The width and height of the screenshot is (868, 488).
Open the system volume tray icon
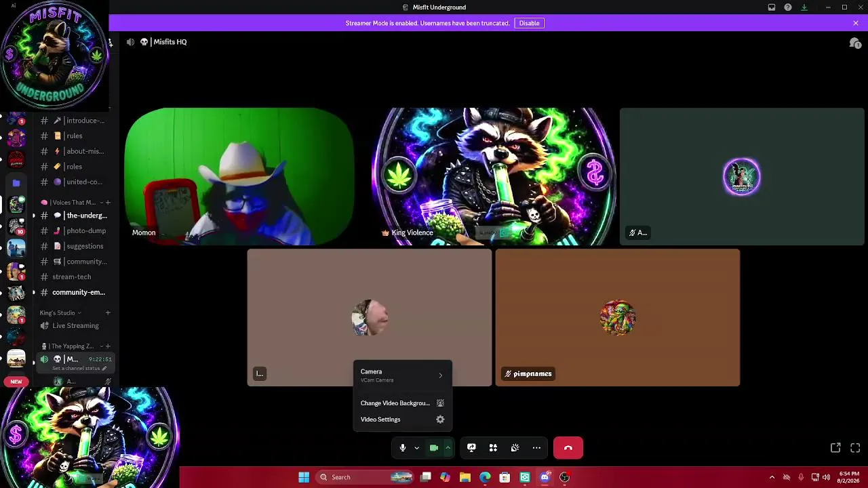826,477
